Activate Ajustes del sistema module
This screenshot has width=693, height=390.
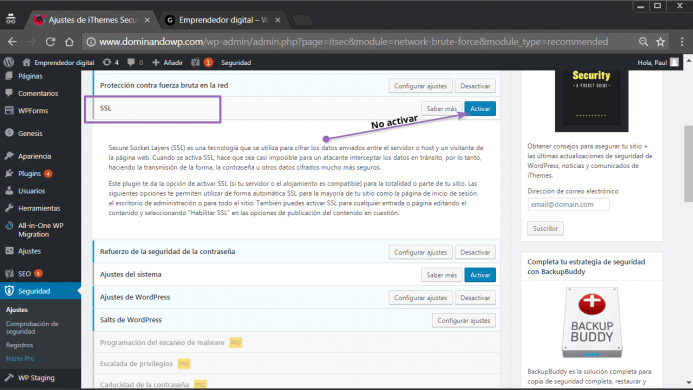(x=480, y=275)
